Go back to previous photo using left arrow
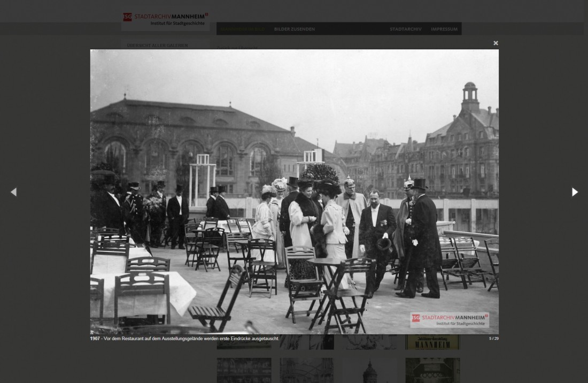 pos(13,192)
